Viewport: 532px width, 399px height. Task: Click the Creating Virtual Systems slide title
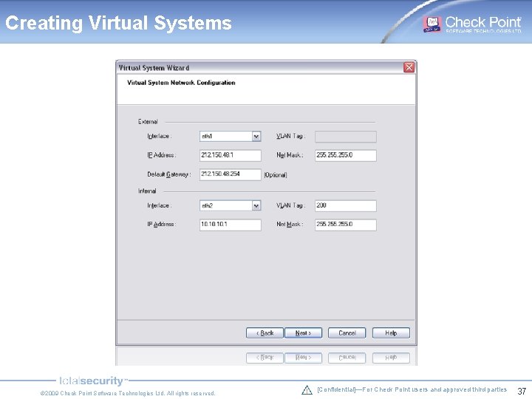coord(118,23)
